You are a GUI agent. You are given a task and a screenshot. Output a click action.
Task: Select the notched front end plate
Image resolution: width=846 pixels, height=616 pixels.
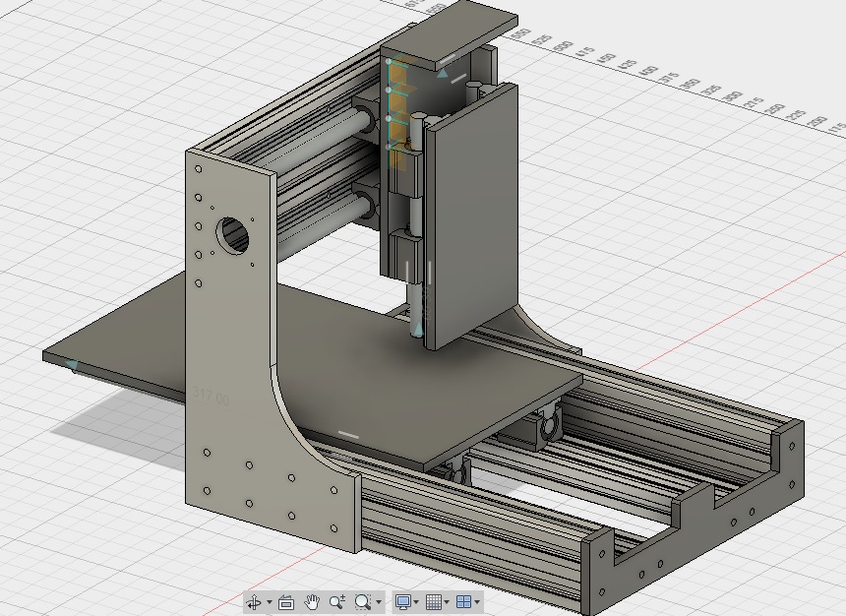(696, 519)
